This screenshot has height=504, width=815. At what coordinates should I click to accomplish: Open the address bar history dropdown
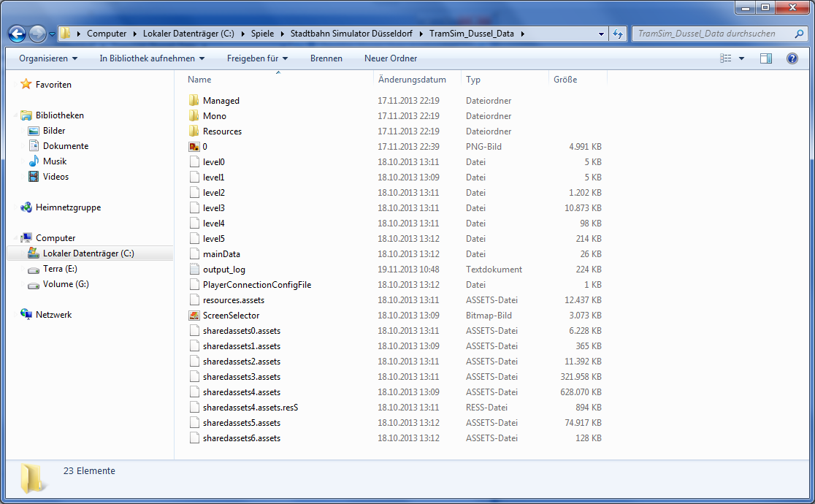pyautogui.click(x=601, y=34)
